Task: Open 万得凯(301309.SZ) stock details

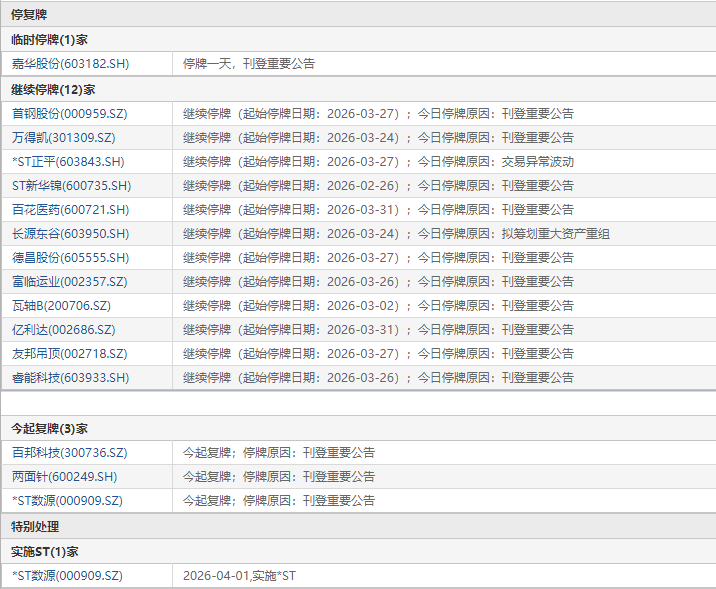Action: point(64,137)
